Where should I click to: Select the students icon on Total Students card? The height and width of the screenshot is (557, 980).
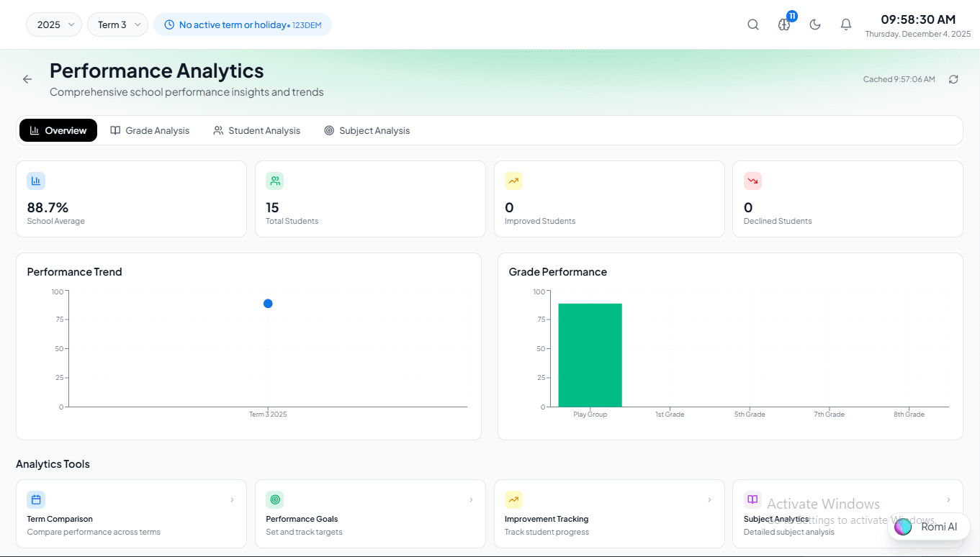pos(274,181)
